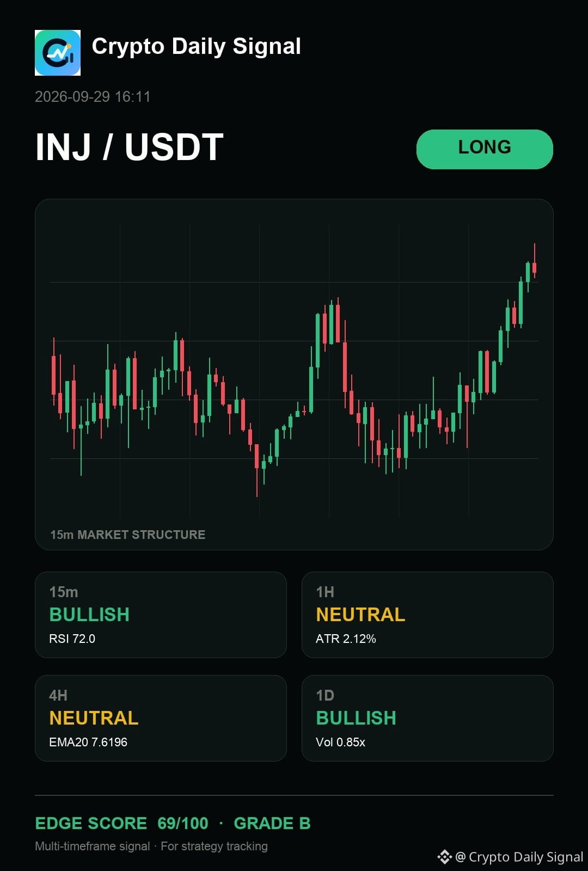588x871 pixels.
Task: Click the Crypto Daily Signal header title
Action: 197,47
